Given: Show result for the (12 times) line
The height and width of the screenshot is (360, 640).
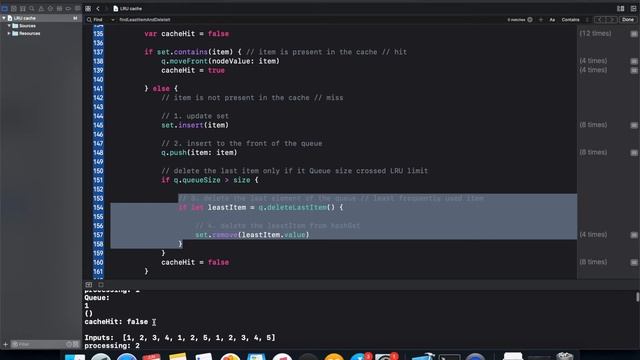Looking at the screenshot, I should (x=634, y=34).
